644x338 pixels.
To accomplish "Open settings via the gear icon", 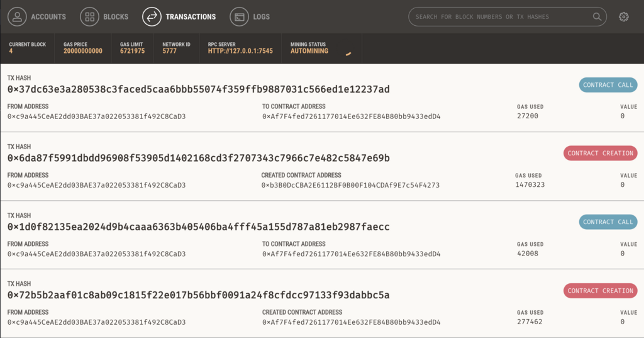I will tap(623, 17).
